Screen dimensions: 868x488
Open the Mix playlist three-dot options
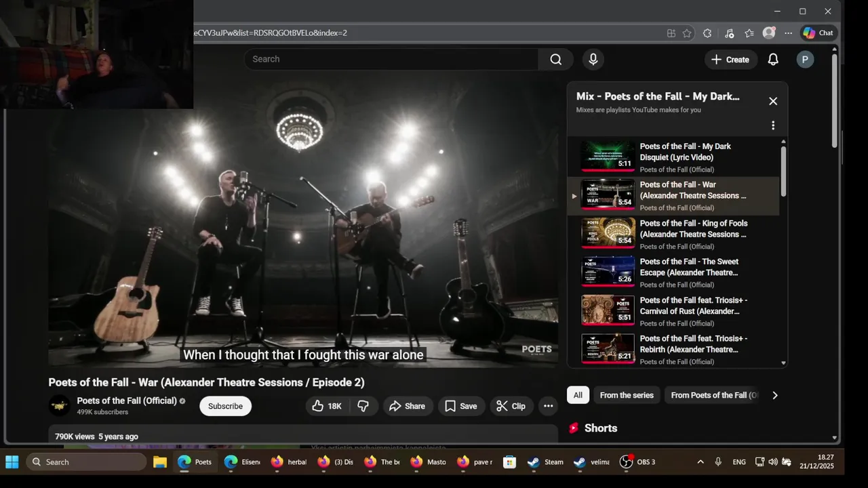[773, 125]
